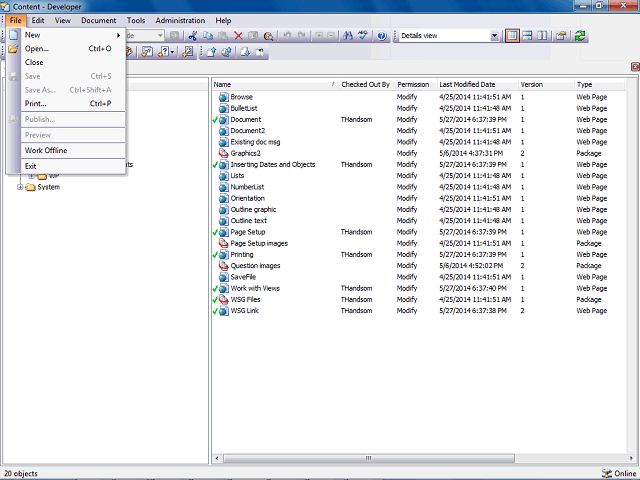Click the package icon beside Question images
The width and height of the screenshot is (640, 480).
223,266
